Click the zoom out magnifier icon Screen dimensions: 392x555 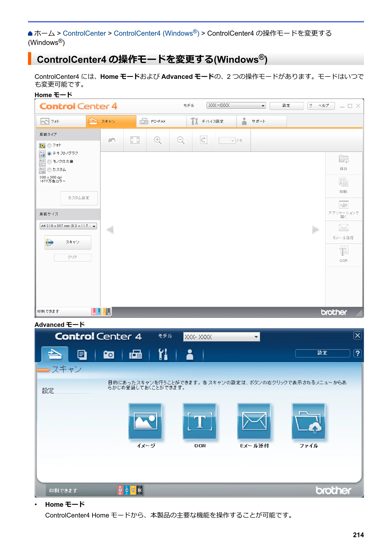[x=181, y=140]
